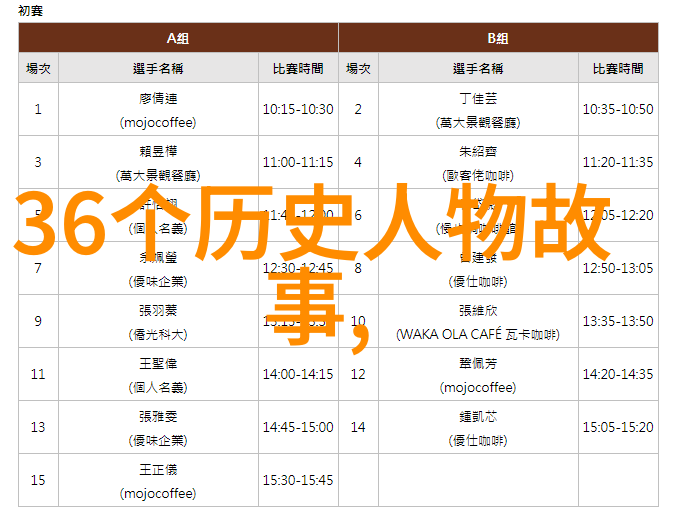Click the 10:35-10:50 time slot cell
This screenshot has height=509, width=694.
click(617, 109)
